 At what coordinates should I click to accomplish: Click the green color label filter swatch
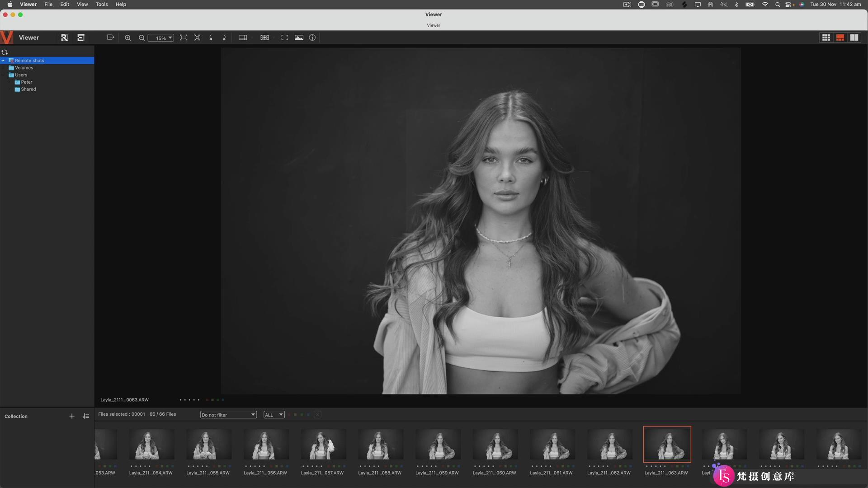302,415
